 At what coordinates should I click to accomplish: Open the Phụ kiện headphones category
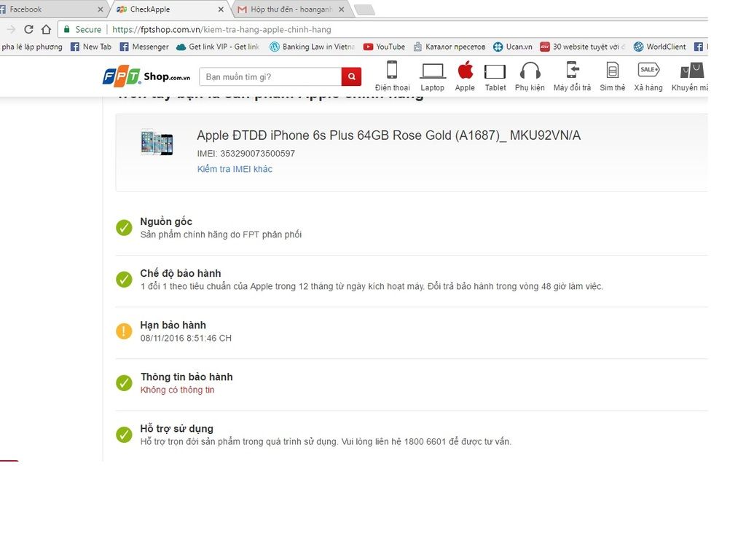point(530,76)
